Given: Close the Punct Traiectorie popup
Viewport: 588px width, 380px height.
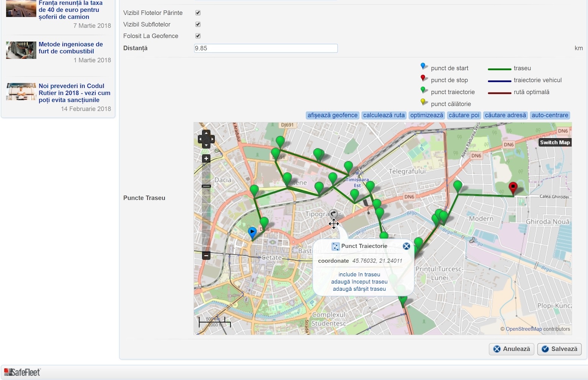Looking at the screenshot, I should [x=406, y=246].
